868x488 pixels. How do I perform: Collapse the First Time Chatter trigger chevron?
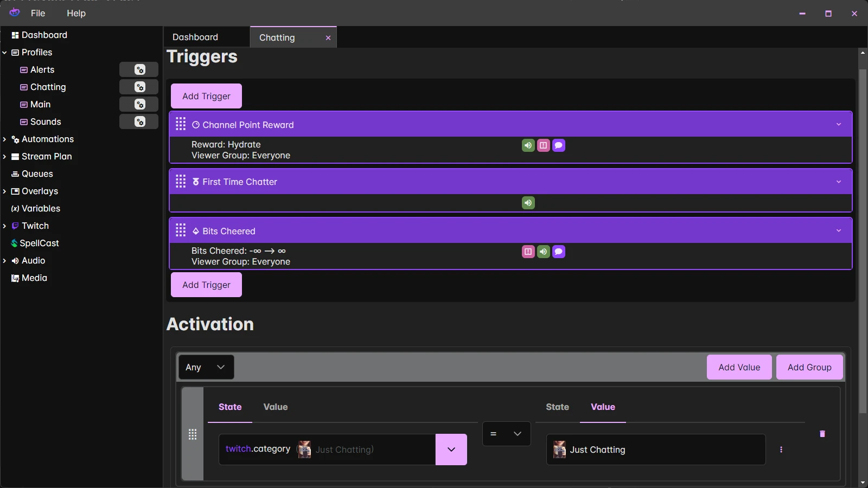(839, 182)
